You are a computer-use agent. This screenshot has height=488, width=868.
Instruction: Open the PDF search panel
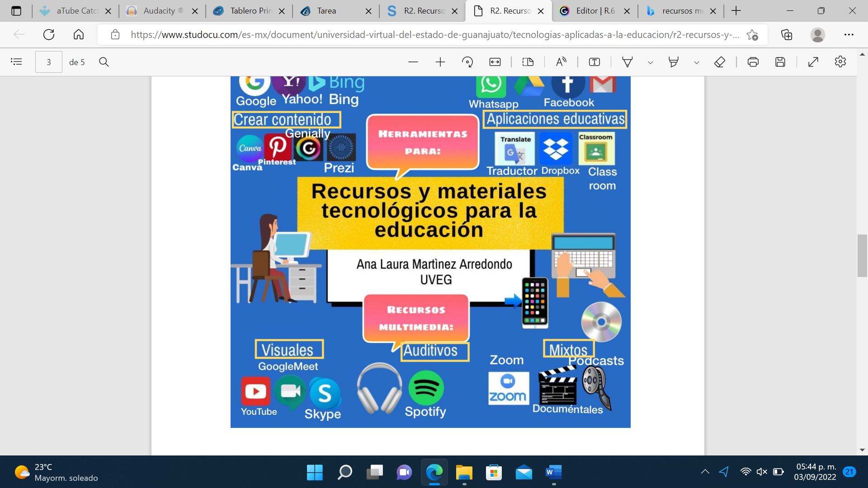pyautogui.click(x=104, y=62)
